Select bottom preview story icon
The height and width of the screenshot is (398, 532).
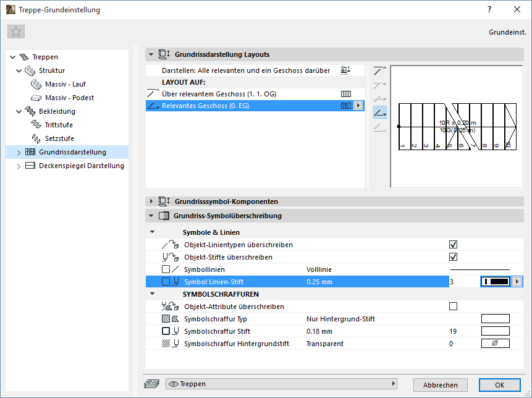coord(379,127)
